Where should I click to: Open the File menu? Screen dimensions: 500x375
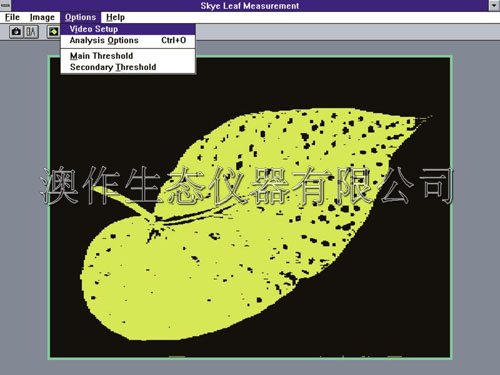pyautogui.click(x=12, y=17)
